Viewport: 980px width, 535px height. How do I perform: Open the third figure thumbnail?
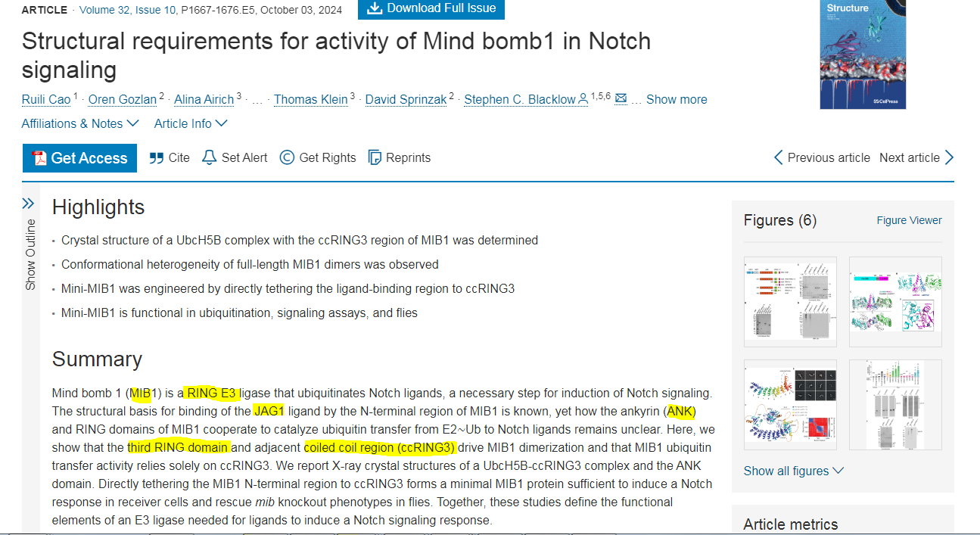coord(790,405)
